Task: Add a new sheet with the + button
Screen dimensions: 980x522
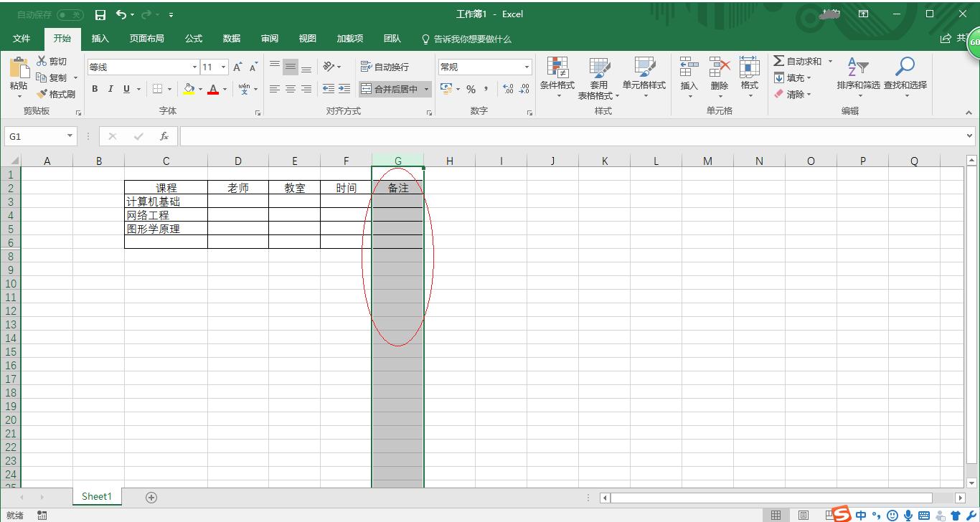Action: pos(151,496)
